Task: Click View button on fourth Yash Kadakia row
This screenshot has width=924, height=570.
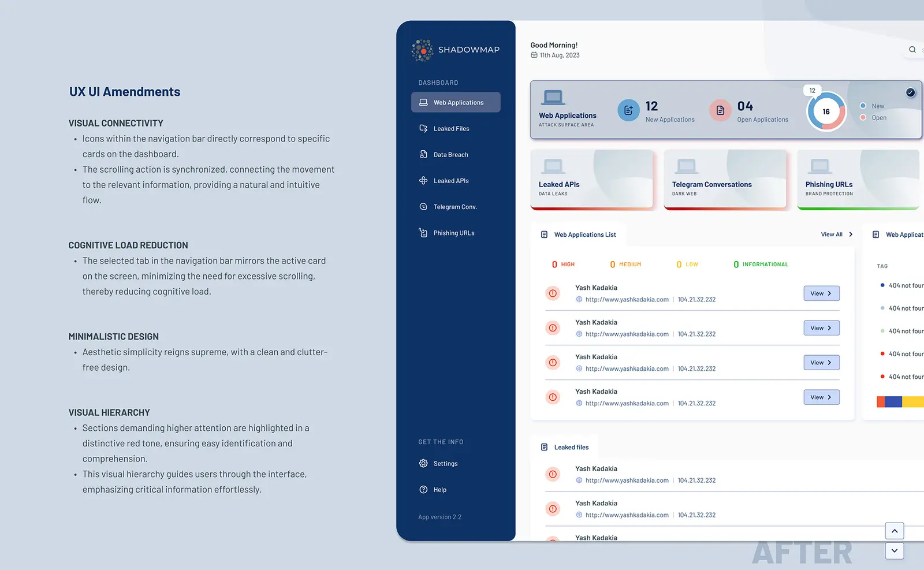Action: 821,397
